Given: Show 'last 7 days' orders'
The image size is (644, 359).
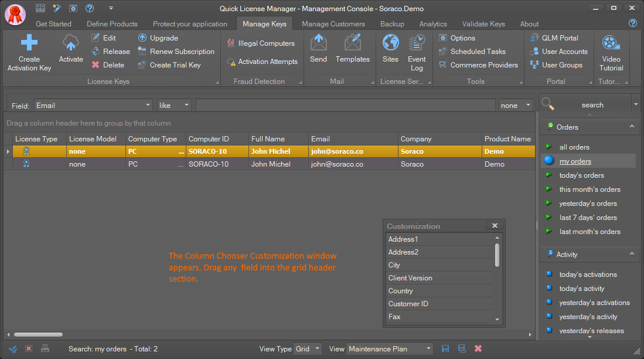Looking at the screenshot, I should [x=588, y=218].
